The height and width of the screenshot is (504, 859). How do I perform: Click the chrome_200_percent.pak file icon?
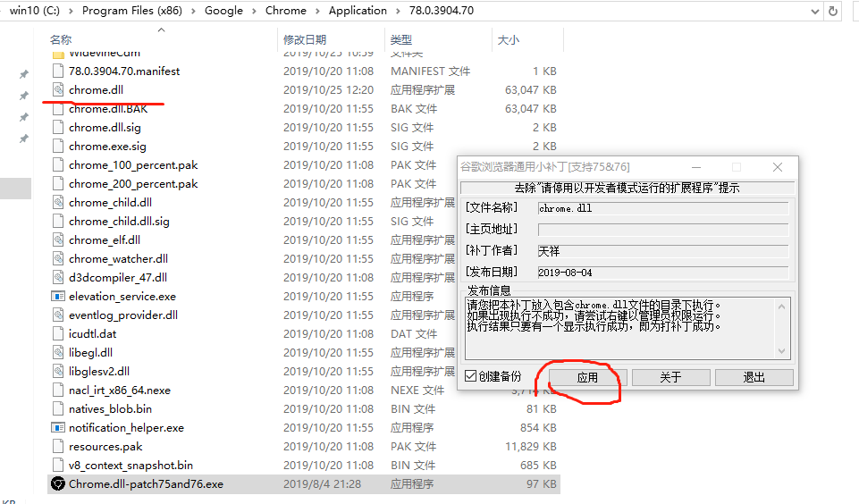(x=58, y=183)
